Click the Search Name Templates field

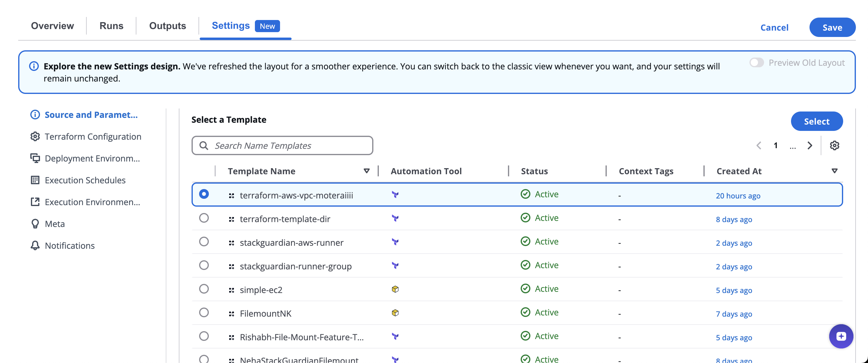(x=282, y=145)
